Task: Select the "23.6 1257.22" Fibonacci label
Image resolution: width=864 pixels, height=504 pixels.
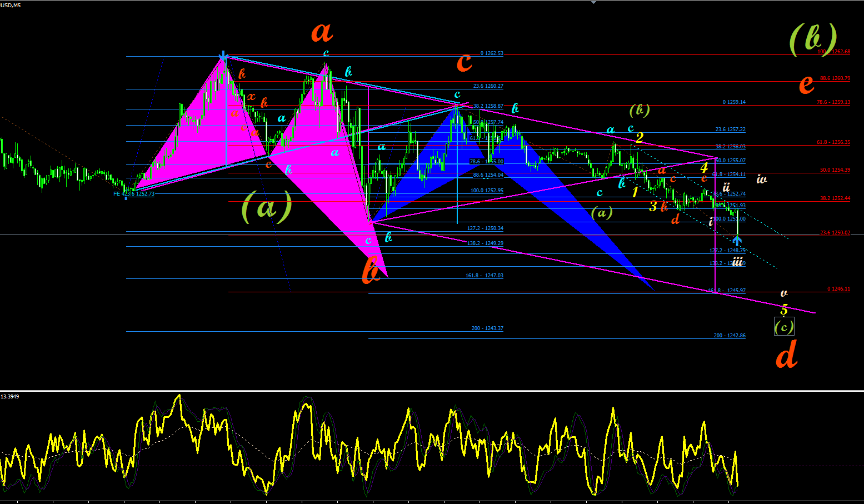Action: click(731, 129)
